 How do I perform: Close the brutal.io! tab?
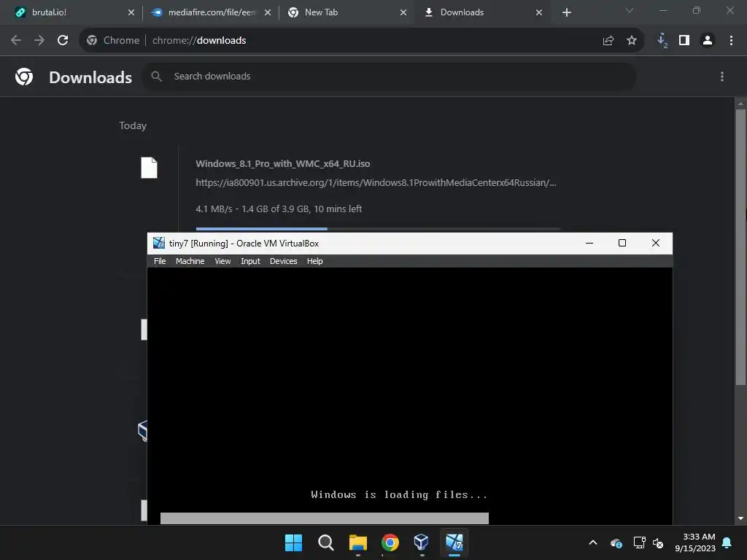coord(131,12)
